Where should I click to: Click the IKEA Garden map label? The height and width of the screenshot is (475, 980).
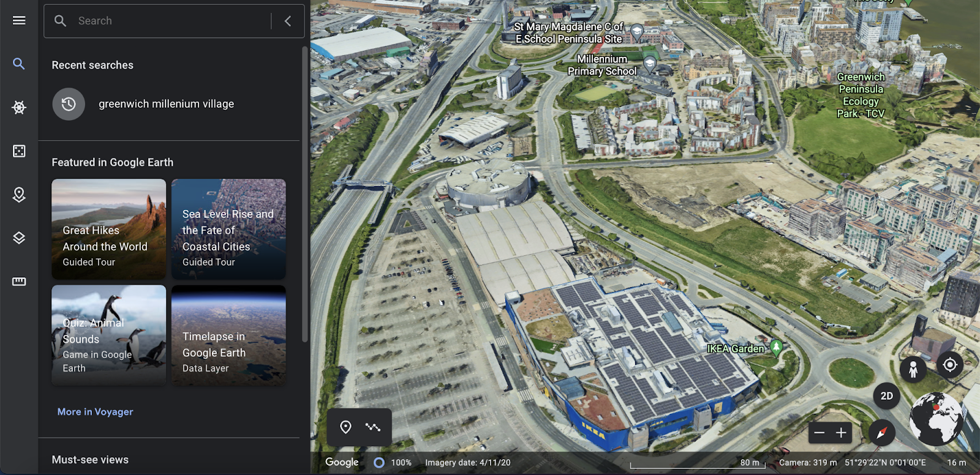[x=736, y=349]
